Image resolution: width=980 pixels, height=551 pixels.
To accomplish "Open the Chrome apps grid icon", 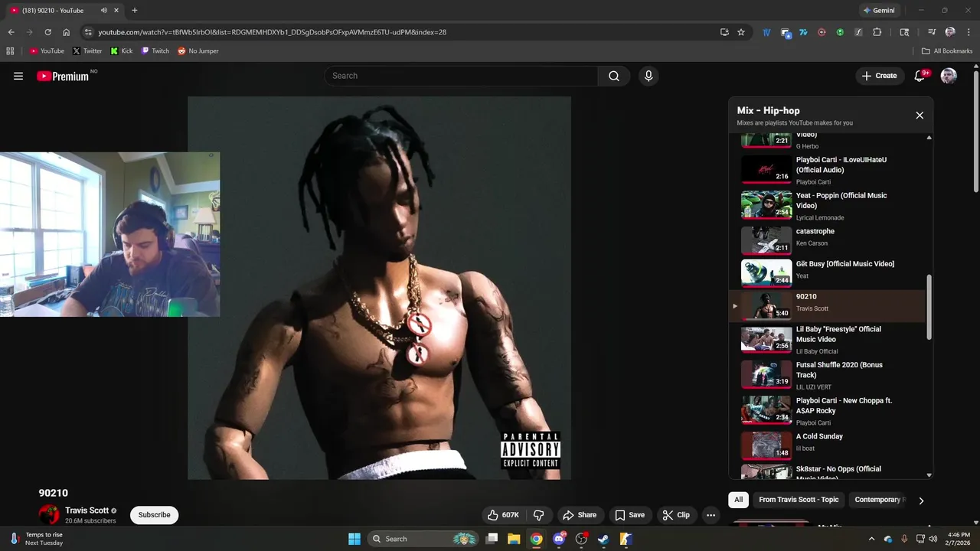I will [x=10, y=51].
